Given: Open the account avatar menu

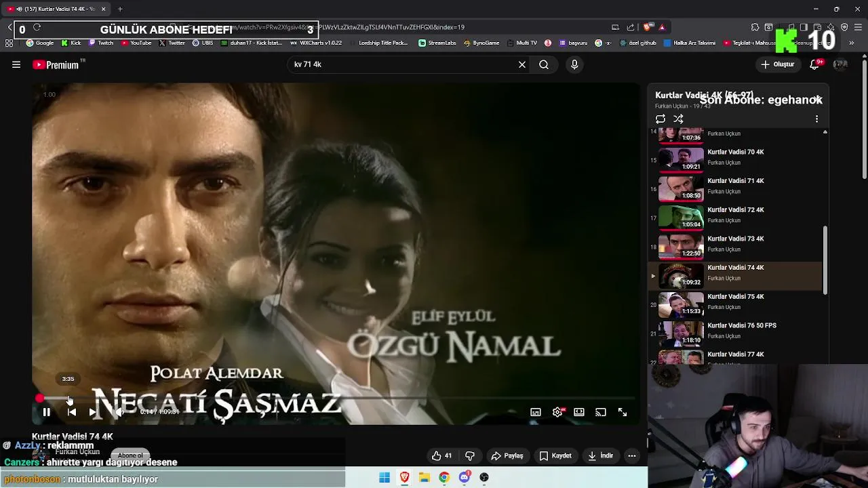Looking at the screenshot, I should pos(840,64).
